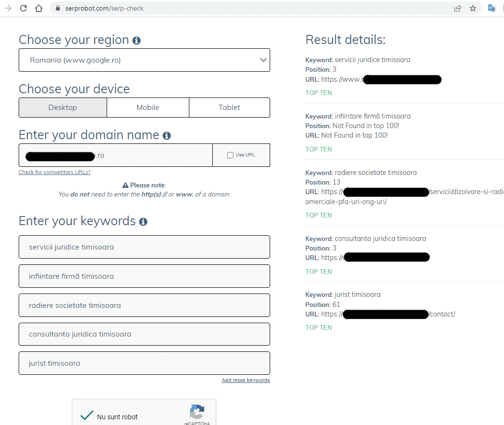The height and width of the screenshot is (425, 504).
Task: Click the browser reload icon
Action: [23, 8]
